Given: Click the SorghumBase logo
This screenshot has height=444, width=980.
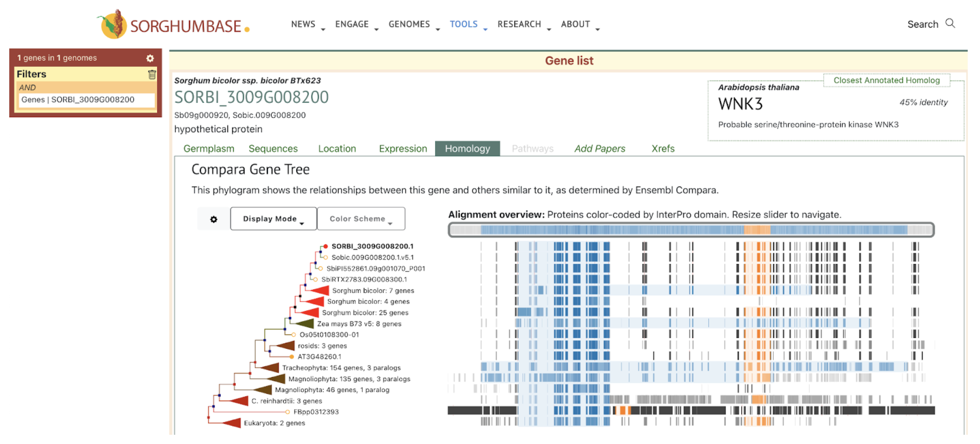Looking at the screenshot, I should pyautogui.click(x=173, y=25).
